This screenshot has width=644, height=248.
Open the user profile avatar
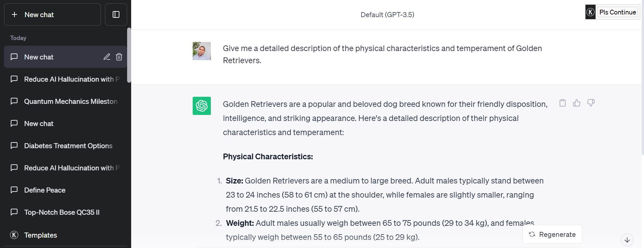tap(201, 51)
